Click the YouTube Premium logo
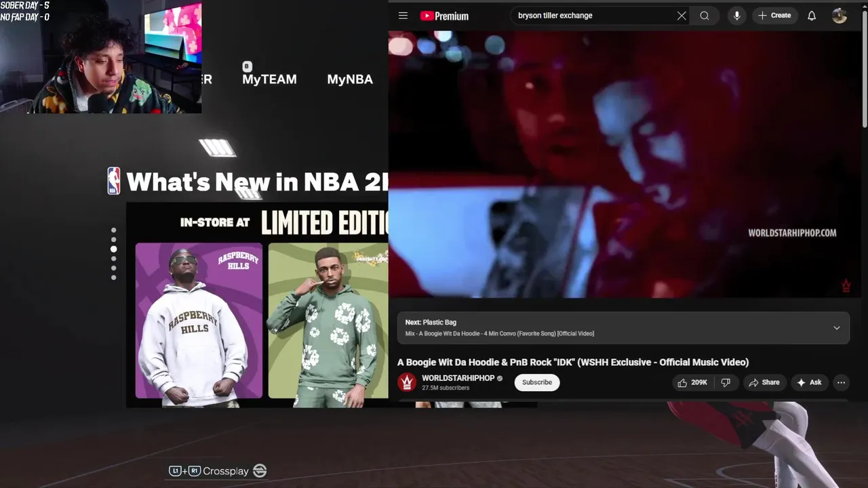The width and height of the screenshot is (868, 488). click(x=444, y=16)
